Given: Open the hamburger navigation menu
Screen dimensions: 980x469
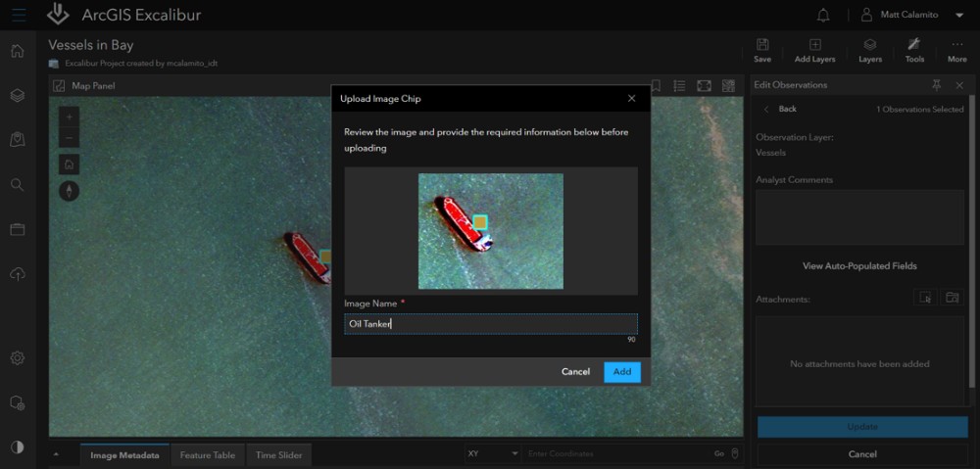Looking at the screenshot, I should [19, 15].
